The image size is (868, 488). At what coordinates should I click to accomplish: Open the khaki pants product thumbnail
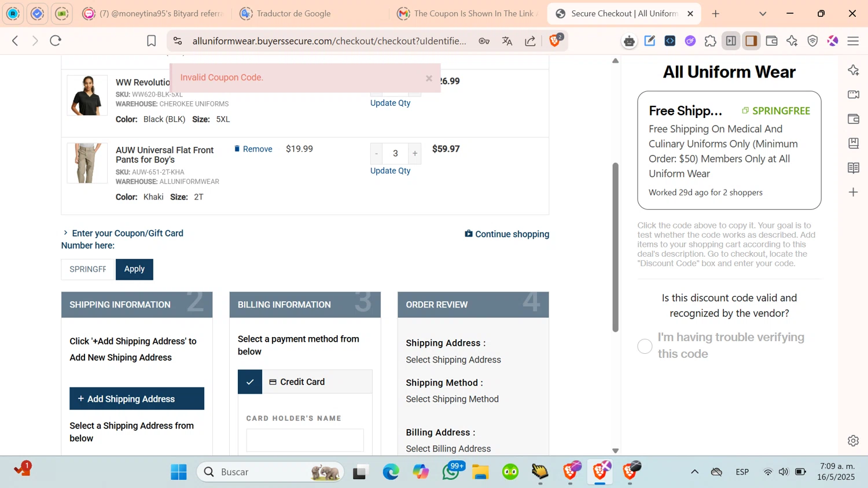click(x=87, y=163)
